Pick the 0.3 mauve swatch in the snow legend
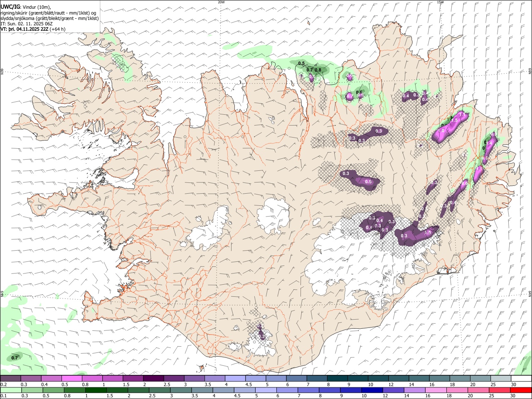 (31, 379)
